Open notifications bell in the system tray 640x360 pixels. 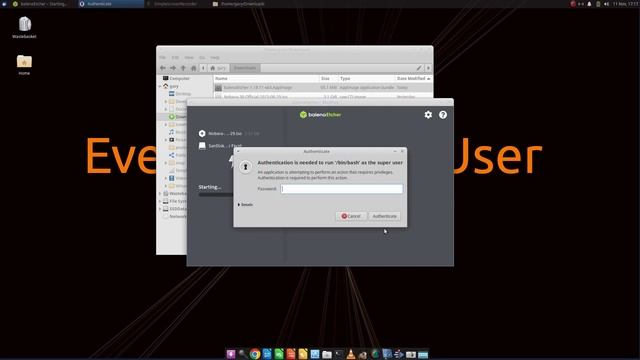coord(589,4)
